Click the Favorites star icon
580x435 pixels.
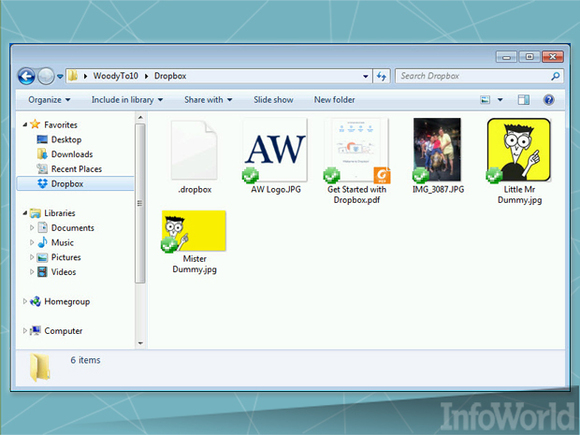click(x=35, y=124)
